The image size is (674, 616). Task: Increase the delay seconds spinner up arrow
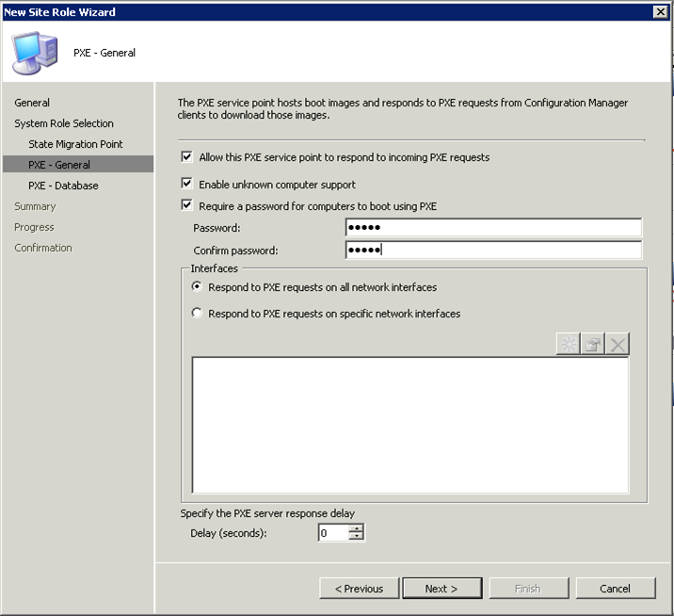pos(357,528)
